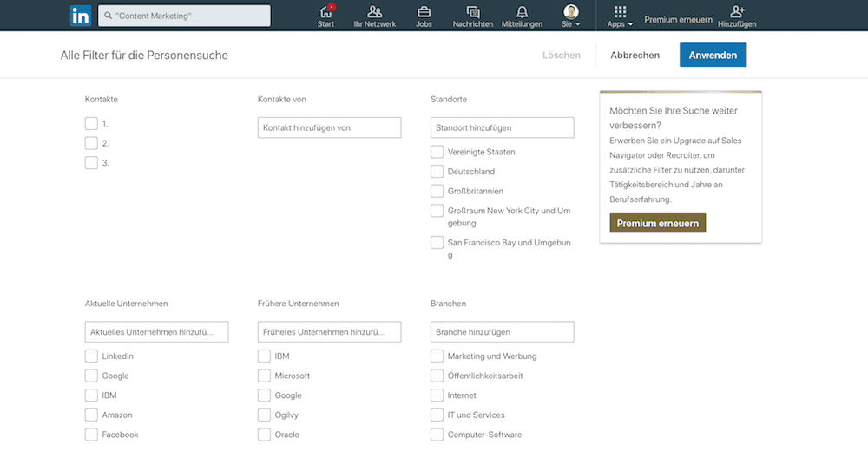Open the Sie profile dropdown
Image resolution: width=868 pixels, height=464 pixels.
(571, 16)
